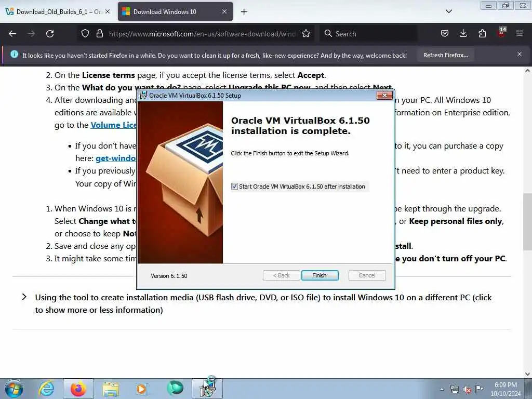Screen dimensions: 532x399
Task: Open the Windows Start menu
Action: click(14, 389)
